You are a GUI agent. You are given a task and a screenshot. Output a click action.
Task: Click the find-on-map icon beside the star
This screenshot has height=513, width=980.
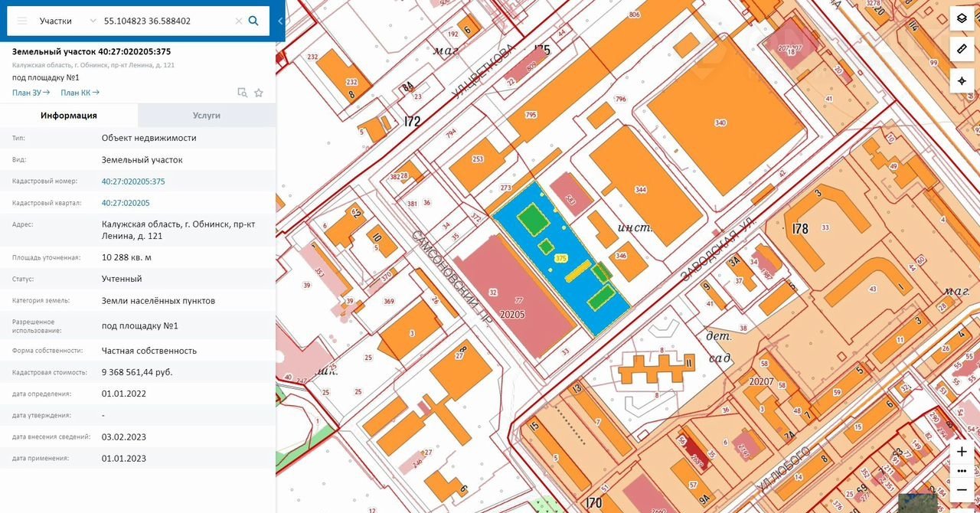pyautogui.click(x=242, y=93)
